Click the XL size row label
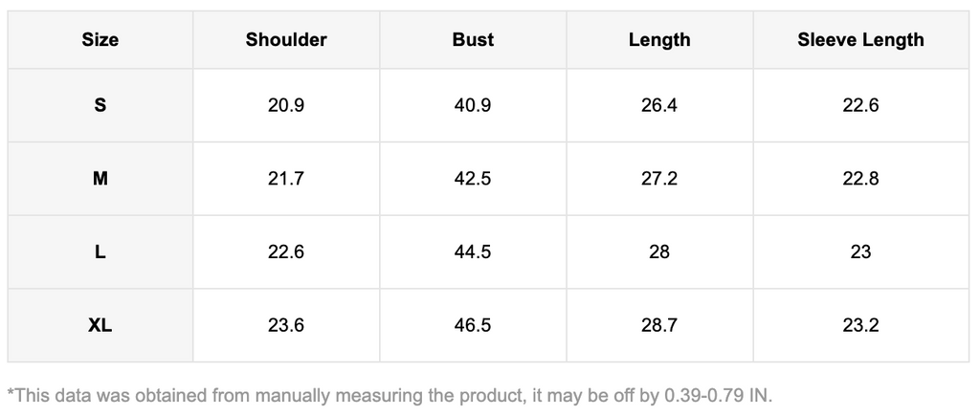980x415 pixels. pyautogui.click(x=100, y=325)
